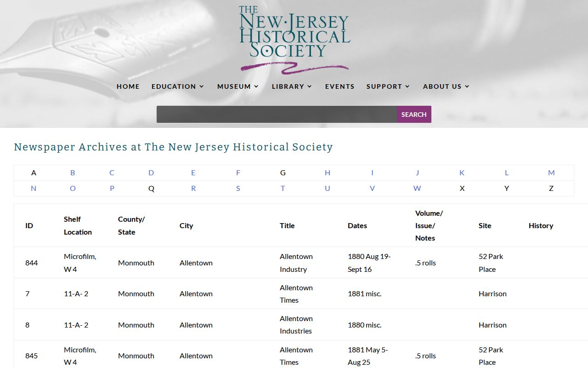
Task: Filter newspapers by letter K
Action: (462, 173)
